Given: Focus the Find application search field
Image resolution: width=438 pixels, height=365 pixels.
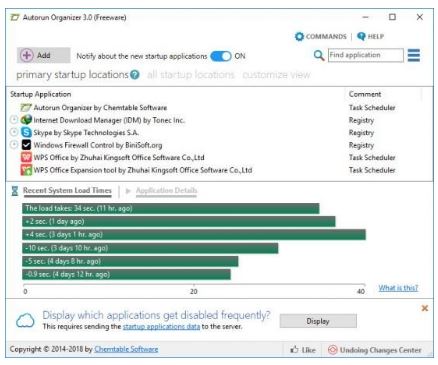Looking at the screenshot, I should (x=366, y=55).
